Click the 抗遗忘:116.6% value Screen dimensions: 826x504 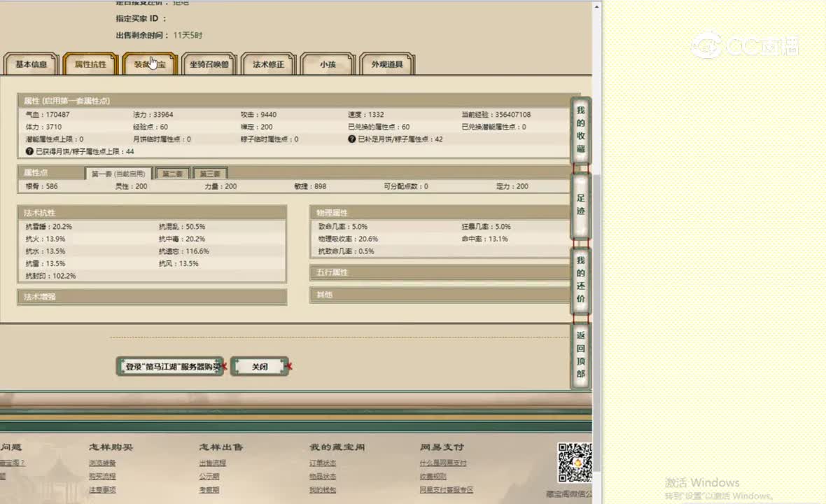pyautogui.click(x=184, y=251)
